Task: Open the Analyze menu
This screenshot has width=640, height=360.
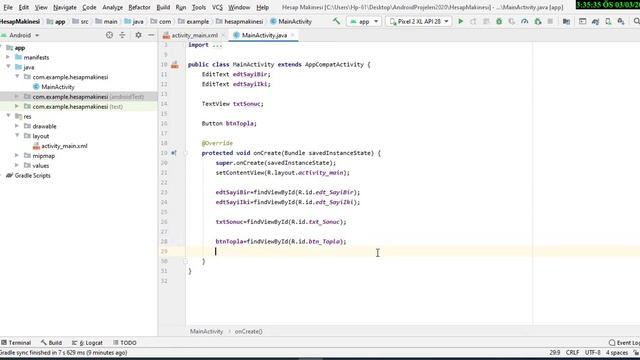Action: click(x=112, y=7)
